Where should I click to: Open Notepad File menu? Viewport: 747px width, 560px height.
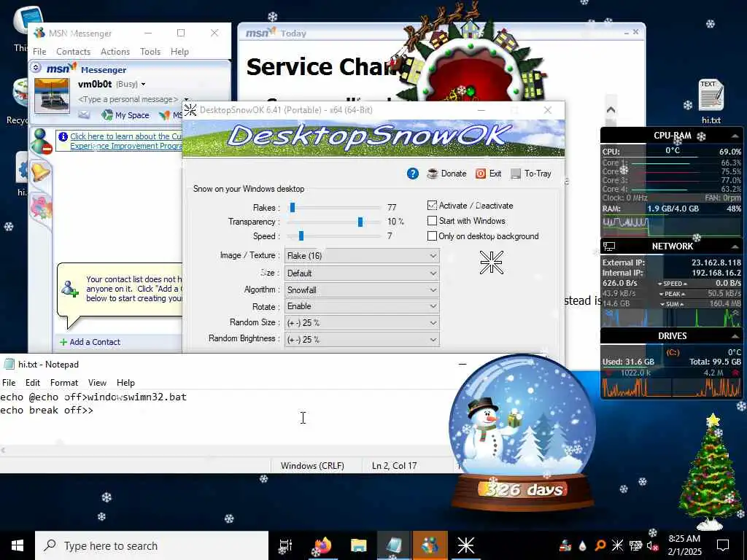coord(9,383)
